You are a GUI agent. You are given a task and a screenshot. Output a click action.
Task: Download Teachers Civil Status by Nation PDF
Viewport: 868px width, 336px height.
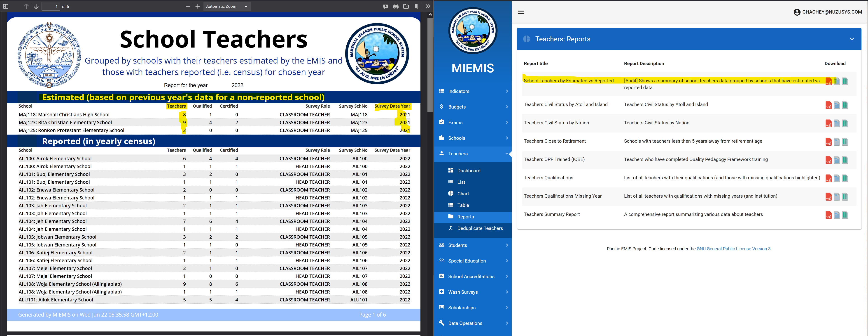[828, 123]
